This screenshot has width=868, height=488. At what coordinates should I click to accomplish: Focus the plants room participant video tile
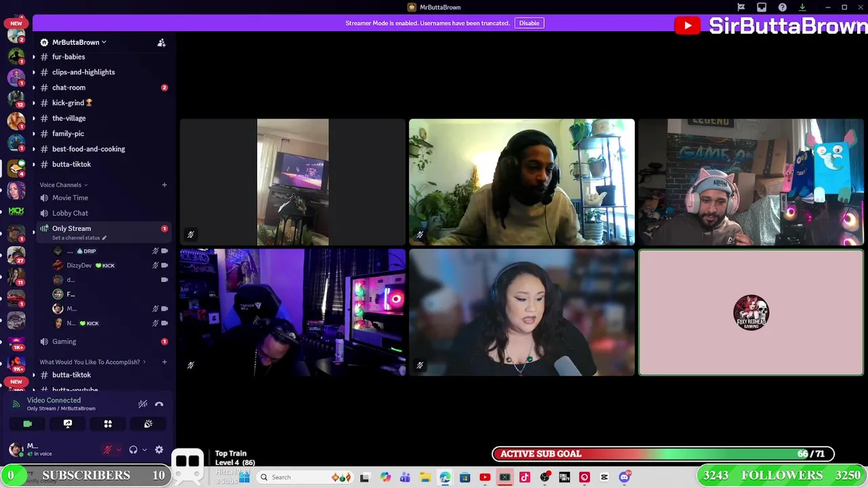(521, 182)
